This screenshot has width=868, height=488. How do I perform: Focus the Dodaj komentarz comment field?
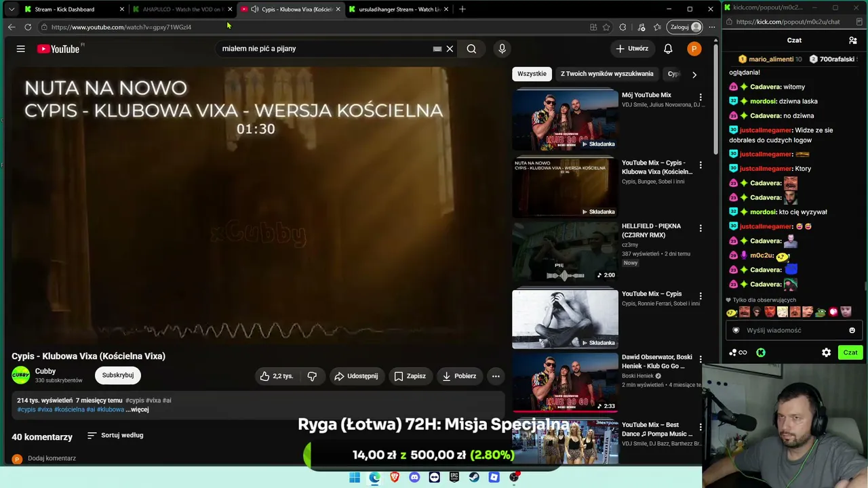52,458
